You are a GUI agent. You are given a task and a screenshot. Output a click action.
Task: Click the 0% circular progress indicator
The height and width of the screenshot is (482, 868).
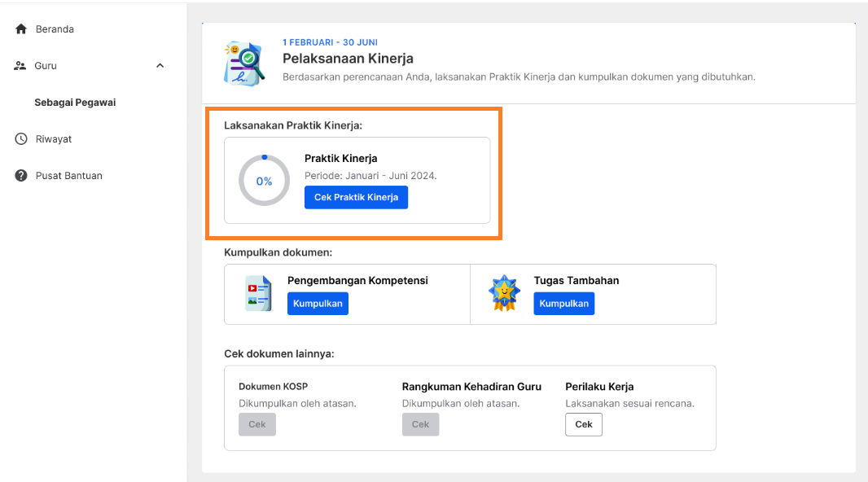(x=264, y=181)
